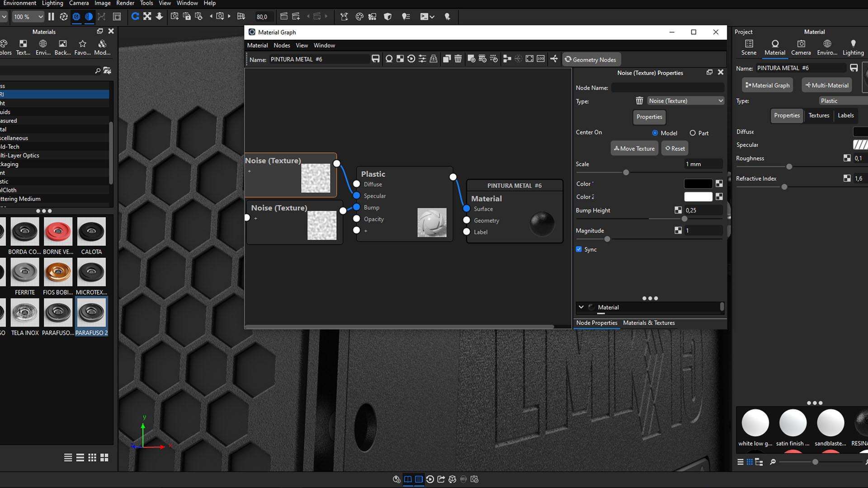This screenshot has width=868, height=488.
Task: Click the Color 2 white swatch
Action: pyautogui.click(x=698, y=197)
